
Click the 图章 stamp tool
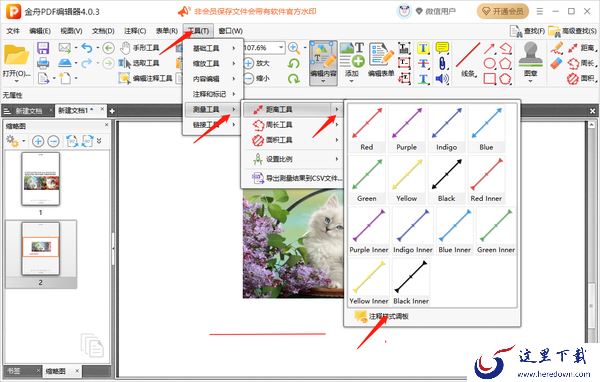(x=530, y=61)
